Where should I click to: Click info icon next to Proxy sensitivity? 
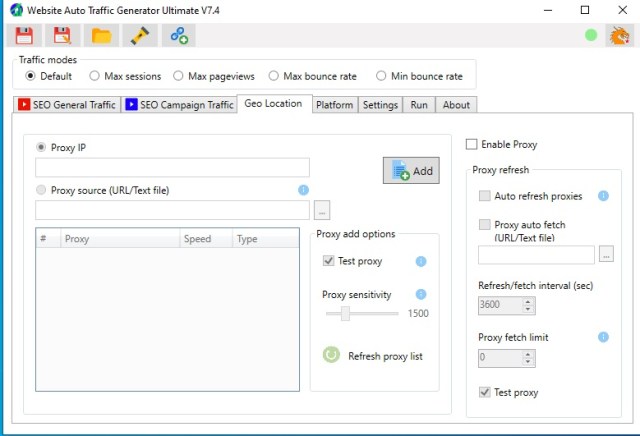tap(421, 294)
